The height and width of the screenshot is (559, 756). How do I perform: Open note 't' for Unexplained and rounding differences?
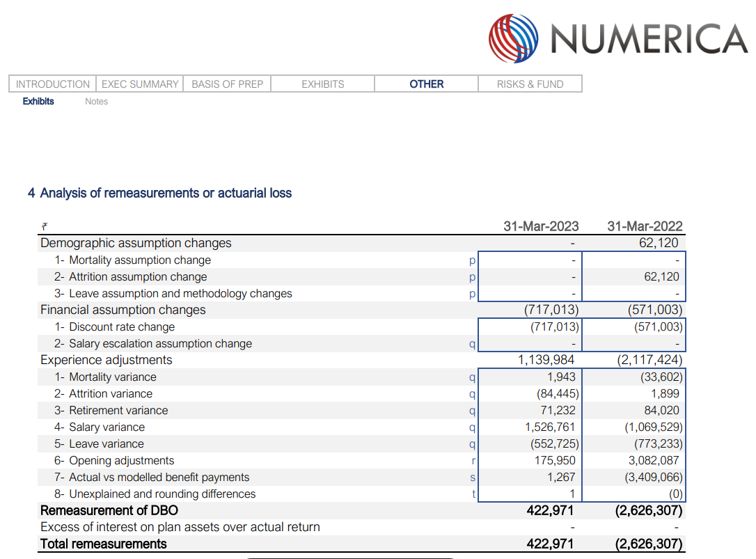473,494
